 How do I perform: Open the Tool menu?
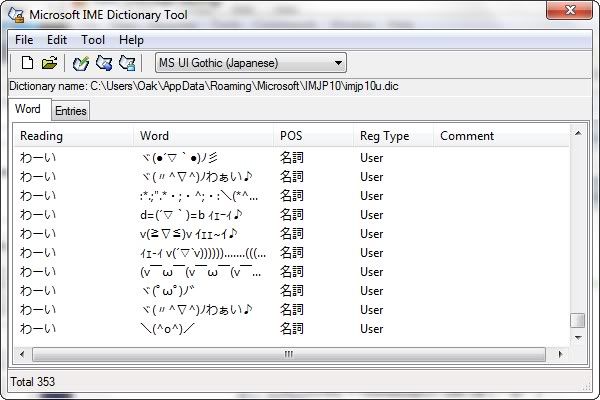point(93,40)
